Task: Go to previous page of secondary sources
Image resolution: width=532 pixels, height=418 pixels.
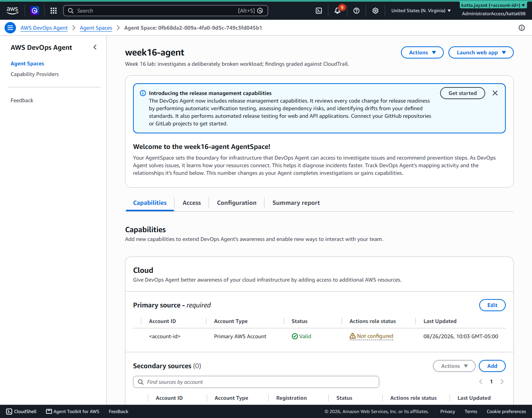Action: click(x=481, y=382)
